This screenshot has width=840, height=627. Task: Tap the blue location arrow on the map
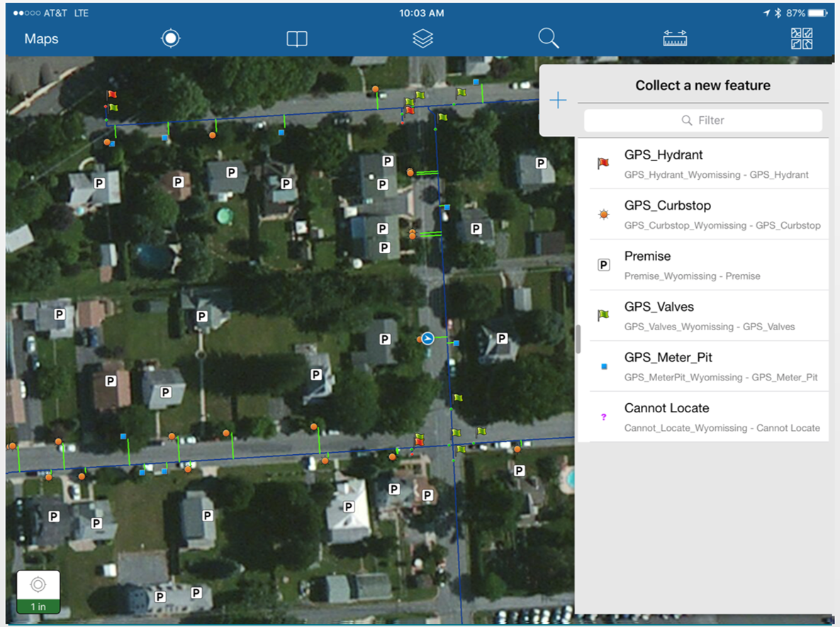point(427,339)
